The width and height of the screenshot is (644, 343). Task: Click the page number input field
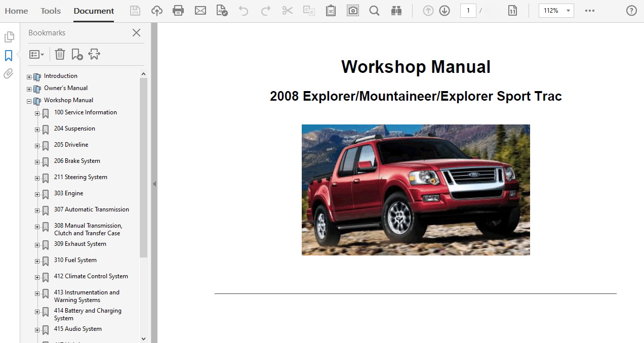pos(468,11)
